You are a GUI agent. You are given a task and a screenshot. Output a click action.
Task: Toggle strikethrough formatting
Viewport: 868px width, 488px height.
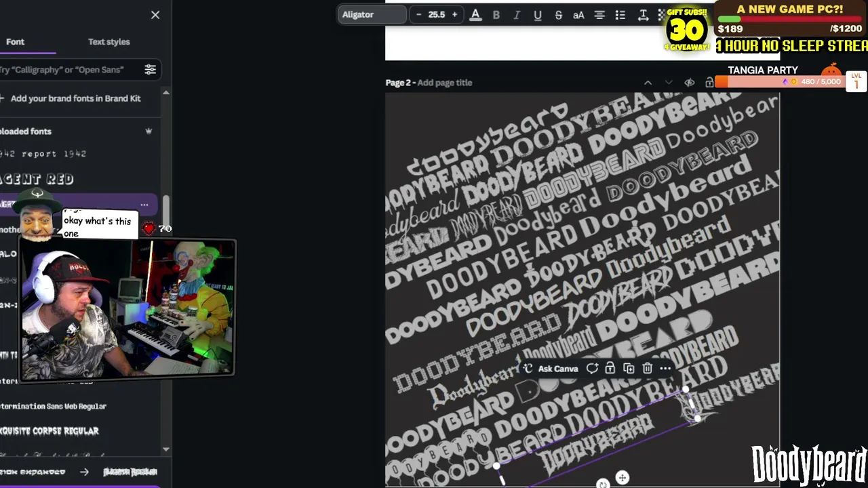coord(559,15)
